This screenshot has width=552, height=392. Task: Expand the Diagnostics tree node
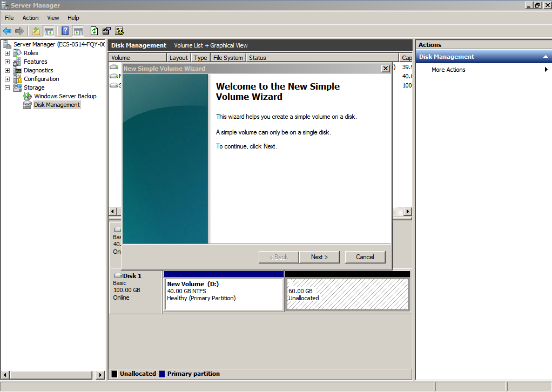tap(7, 70)
